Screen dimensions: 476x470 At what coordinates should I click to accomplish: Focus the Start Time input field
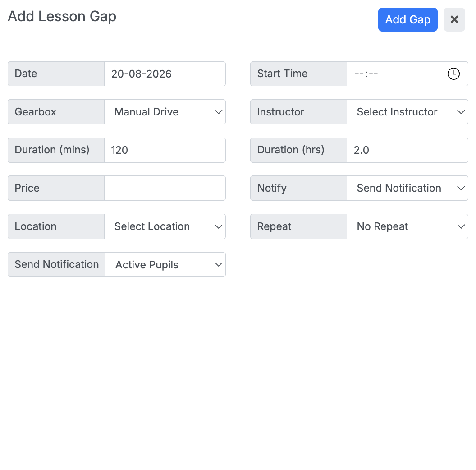pyautogui.click(x=407, y=74)
